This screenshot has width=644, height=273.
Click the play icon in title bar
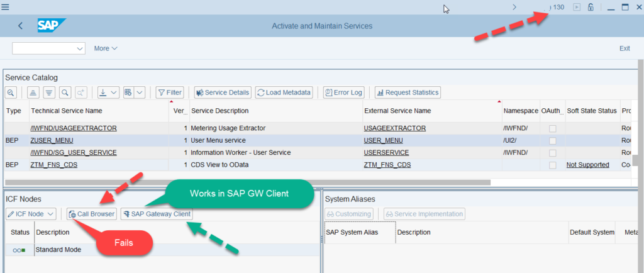click(x=577, y=7)
